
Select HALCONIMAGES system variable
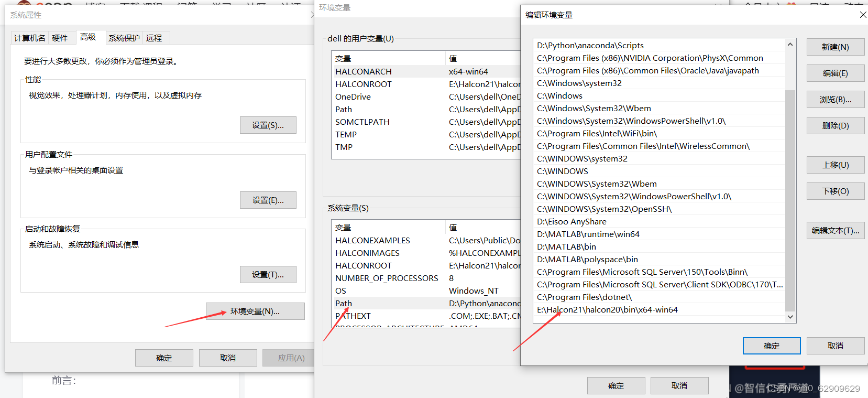[426, 253]
